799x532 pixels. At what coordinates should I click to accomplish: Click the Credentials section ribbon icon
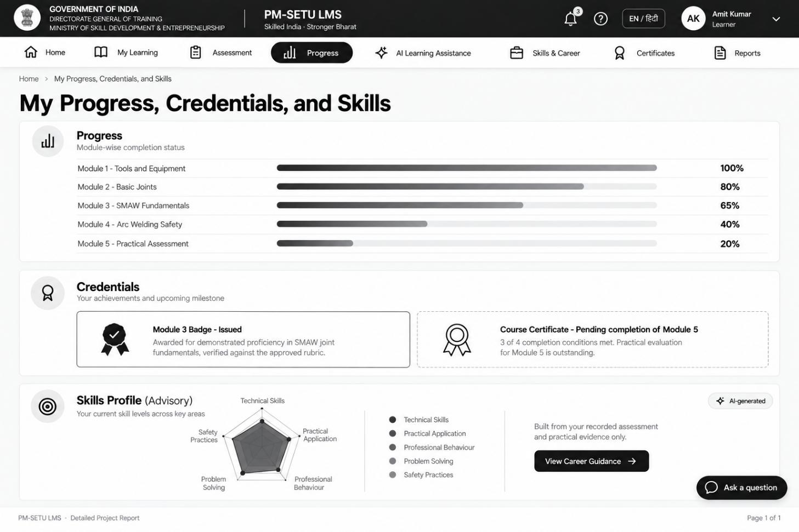pyautogui.click(x=48, y=293)
